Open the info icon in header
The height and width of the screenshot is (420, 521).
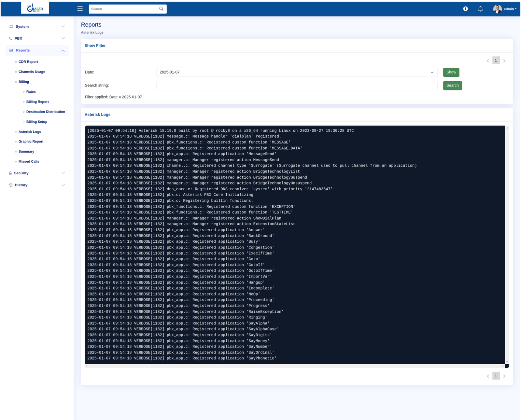click(465, 9)
